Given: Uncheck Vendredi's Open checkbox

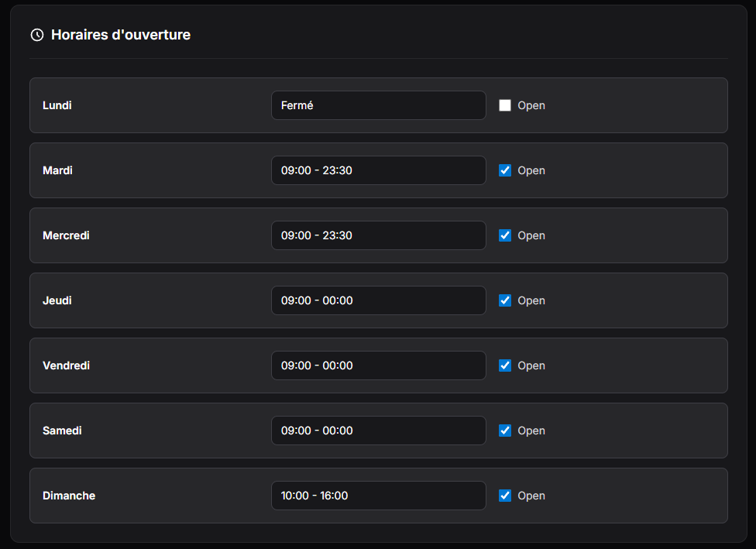Looking at the screenshot, I should (x=505, y=365).
